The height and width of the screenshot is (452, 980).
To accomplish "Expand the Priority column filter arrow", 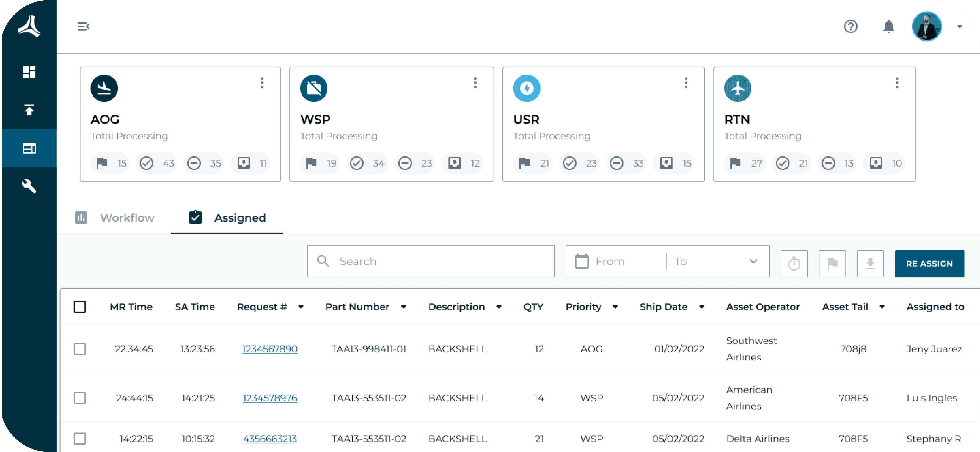I will tap(615, 307).
